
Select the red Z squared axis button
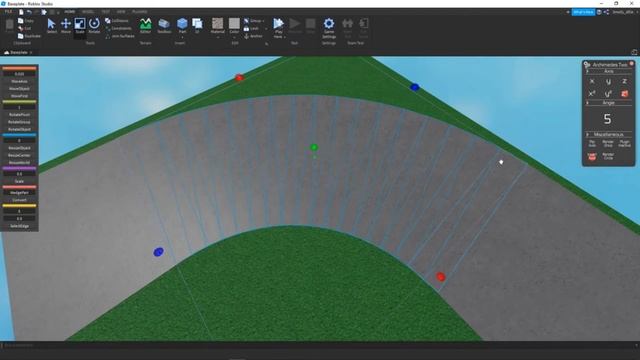click(x=624, y=93)
